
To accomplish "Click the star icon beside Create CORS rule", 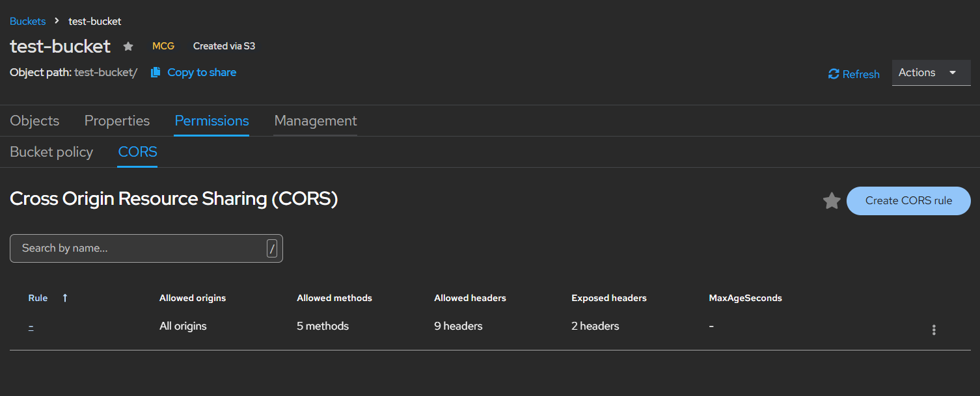I will [832, 201].
